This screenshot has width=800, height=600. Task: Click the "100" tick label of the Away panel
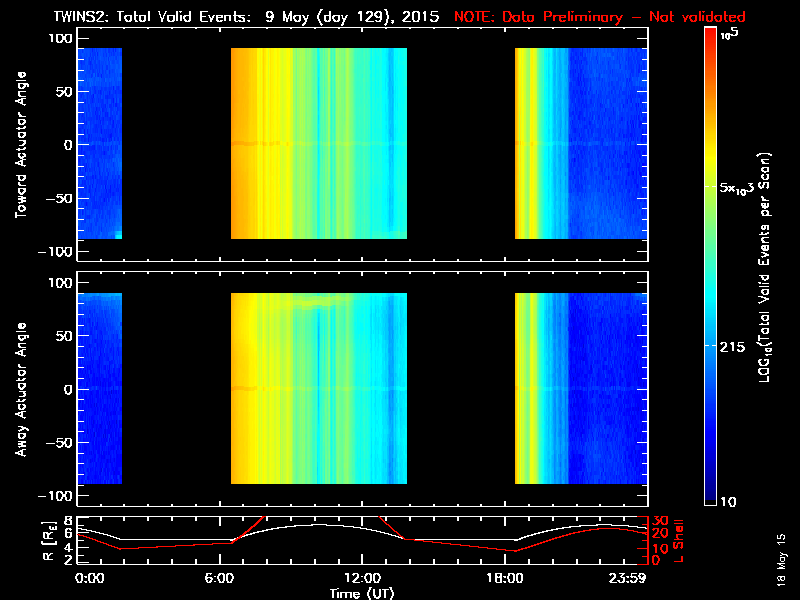click(x=60, y=283)
